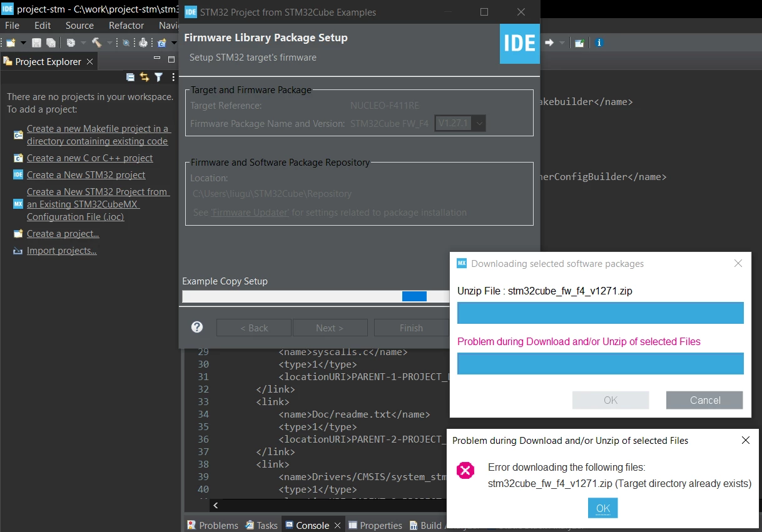Click the Next button in wizard
The image size is (762, 532).
330,328
